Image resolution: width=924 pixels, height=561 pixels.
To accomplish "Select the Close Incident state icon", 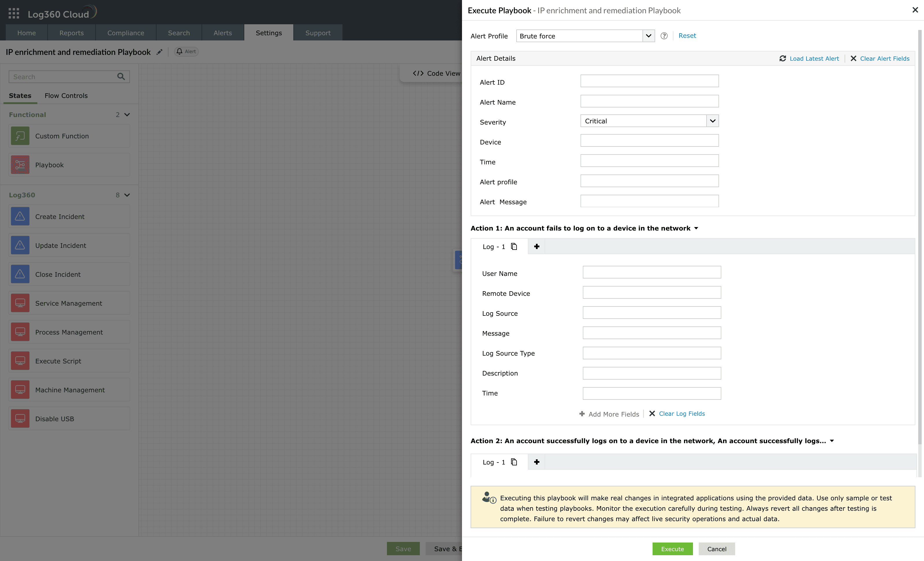I will tap(20, 274).
